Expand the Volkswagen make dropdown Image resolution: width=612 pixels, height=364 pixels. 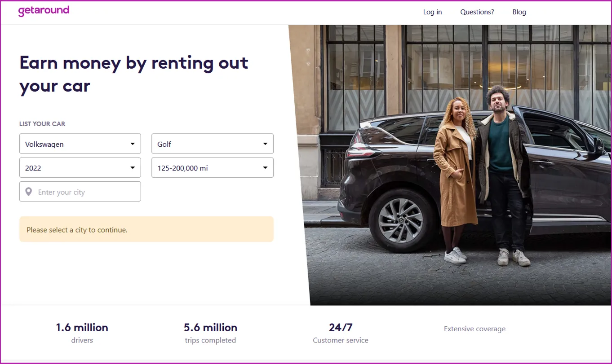click(80, 144)
